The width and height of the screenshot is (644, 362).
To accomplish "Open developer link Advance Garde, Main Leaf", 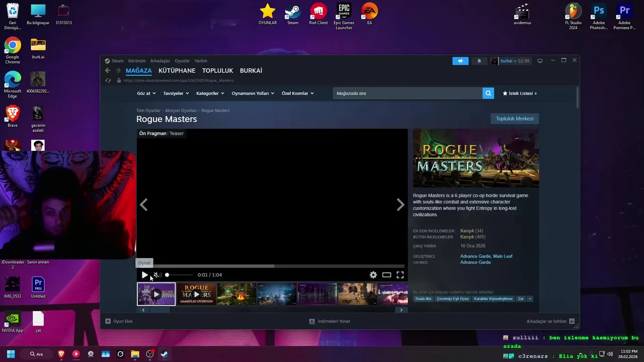I will pyautogui.click(x=487, y=256).
